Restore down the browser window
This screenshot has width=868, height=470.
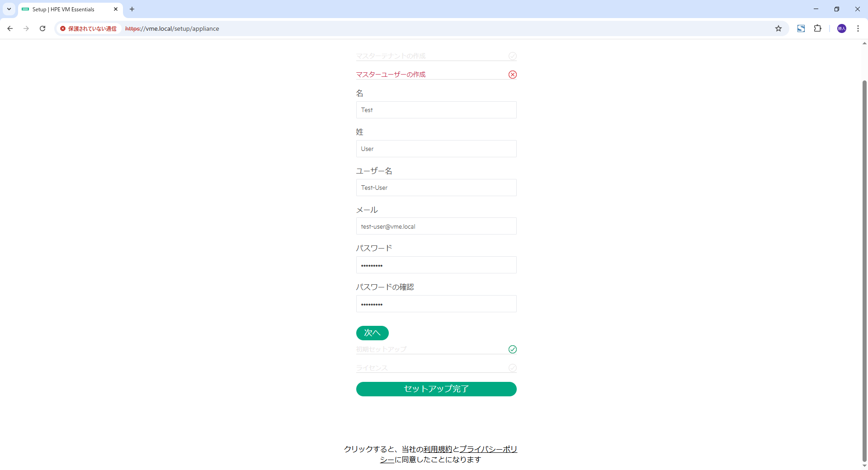click(837, 9)
